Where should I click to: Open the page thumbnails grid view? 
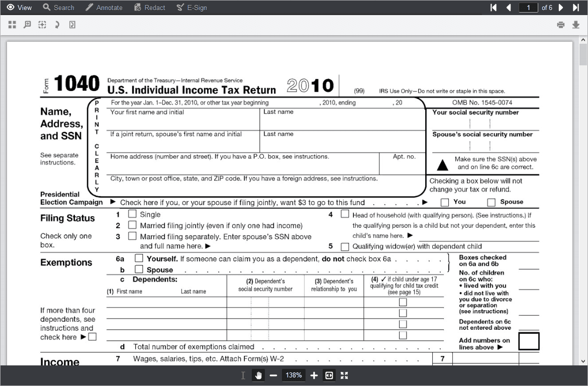[12, 25]
